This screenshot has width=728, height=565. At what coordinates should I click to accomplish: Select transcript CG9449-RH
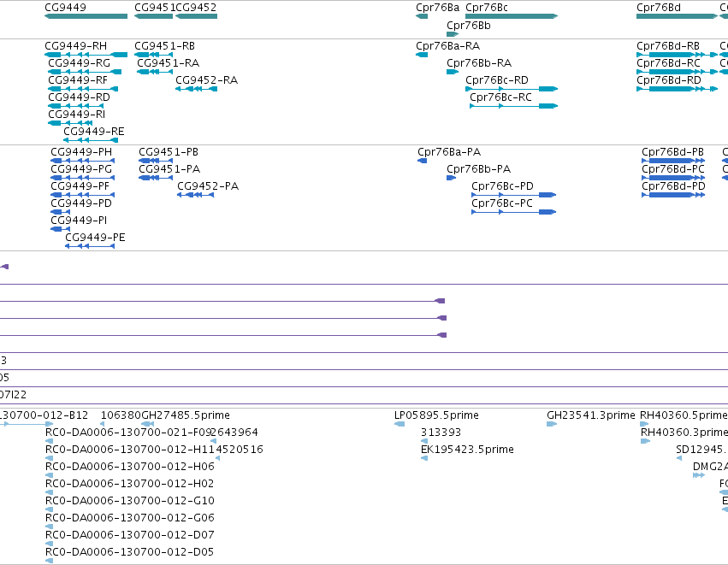pyautogui.click(x=75, y=46)
